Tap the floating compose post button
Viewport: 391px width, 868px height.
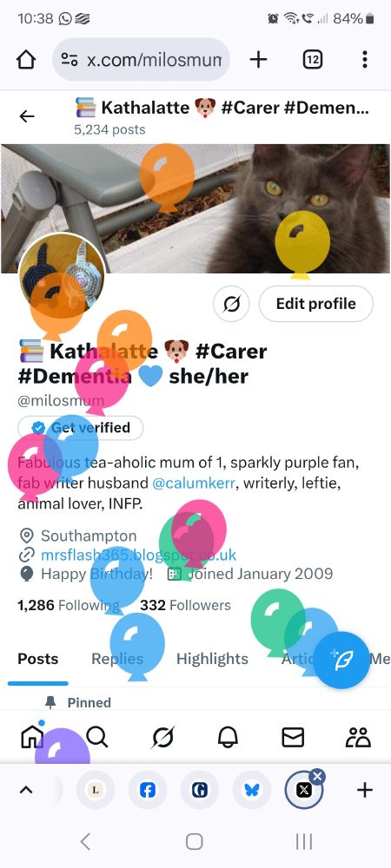click(341, 660)
